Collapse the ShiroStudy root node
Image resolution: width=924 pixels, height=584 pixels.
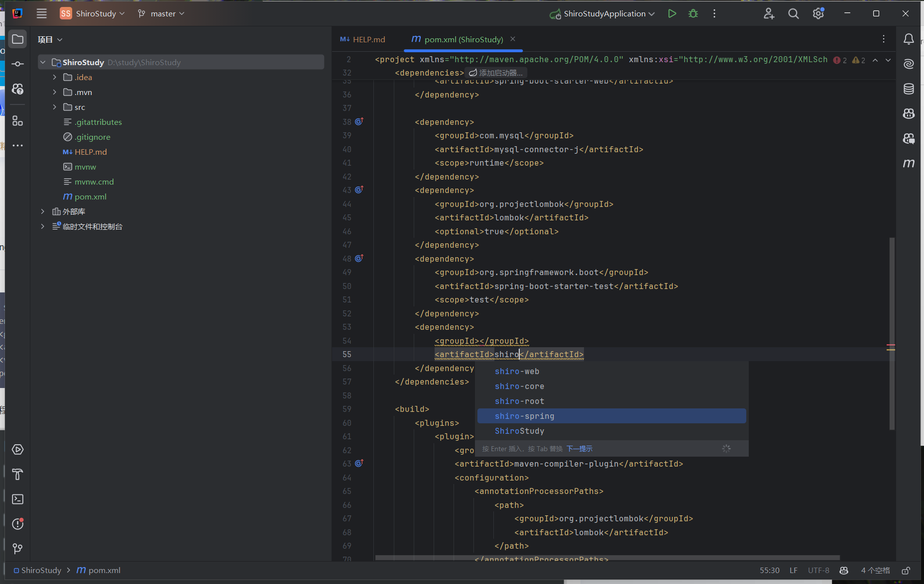point(43,62)
